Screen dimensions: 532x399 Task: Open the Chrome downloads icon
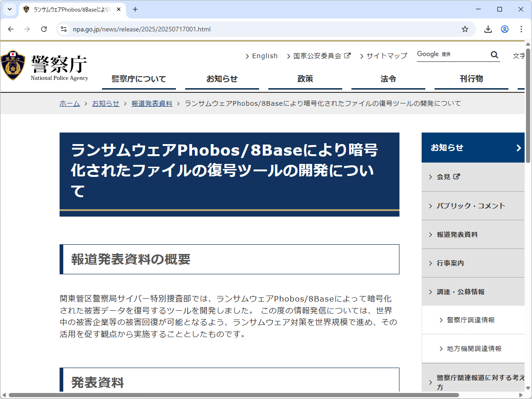coord(488,29)
